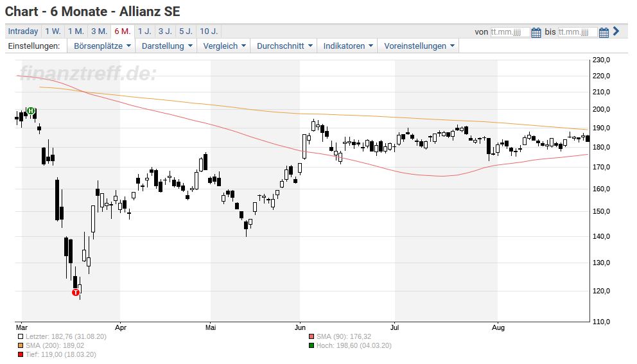Click 'Letzter: 182,76 (31.08.20)' legend text
Image resolution: width=637 pixels, height=364 pixels.
(65, 337)
